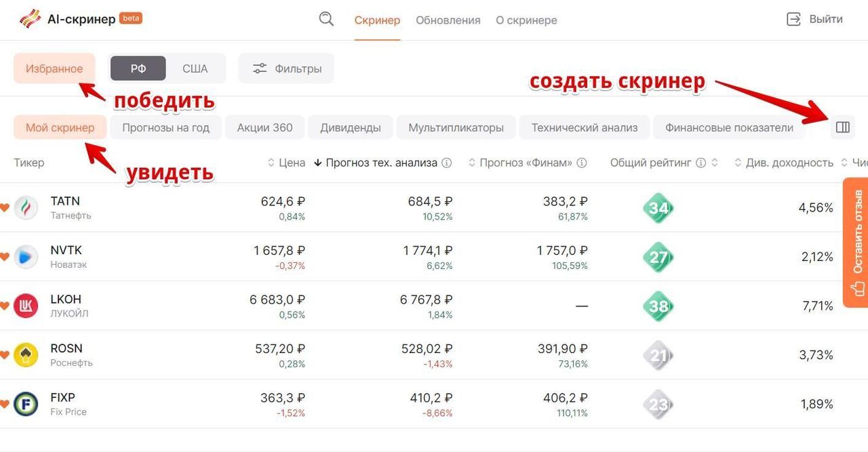Screen dimensions: 868x452
Task: Click TATN tech forecast 684,5 ₽
Action: pyautogui.click(x=431, y=201)
